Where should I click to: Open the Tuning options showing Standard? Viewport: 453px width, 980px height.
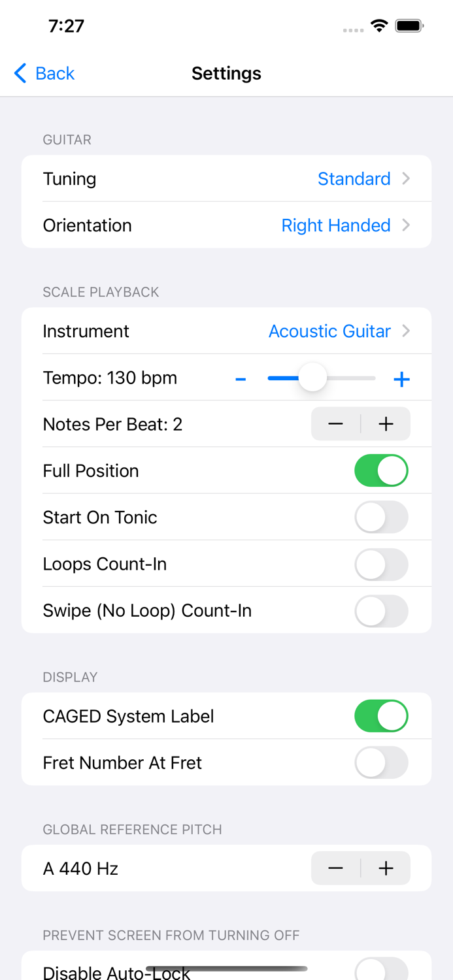click(x=226, y=178)
